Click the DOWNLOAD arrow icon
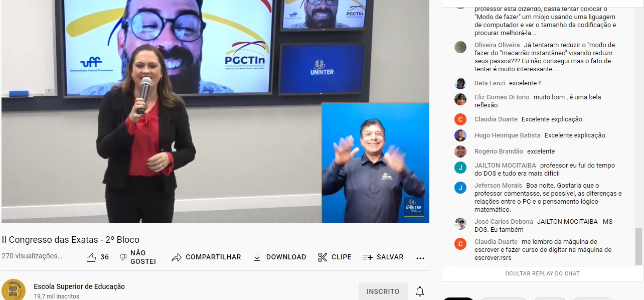 point(257,257)
